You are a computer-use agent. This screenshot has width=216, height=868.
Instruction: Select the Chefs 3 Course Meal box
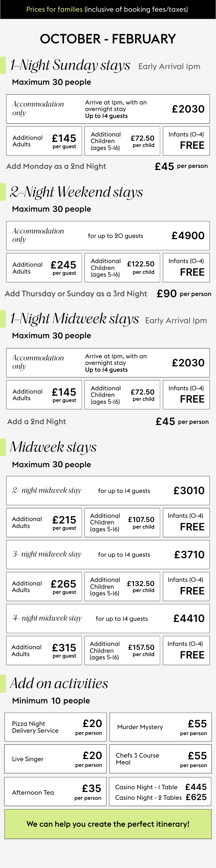click(x=160, y=759)
